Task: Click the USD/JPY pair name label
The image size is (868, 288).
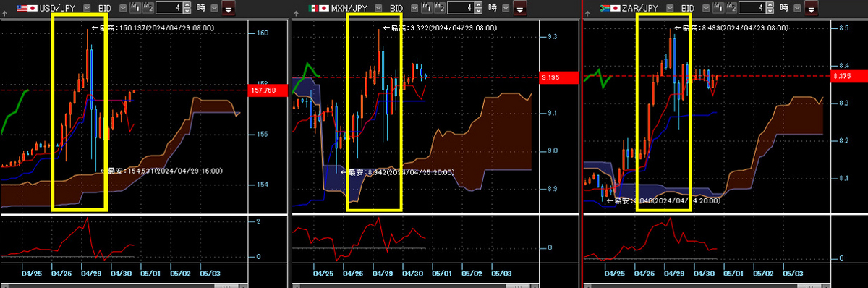Action: tap(58, 9)
